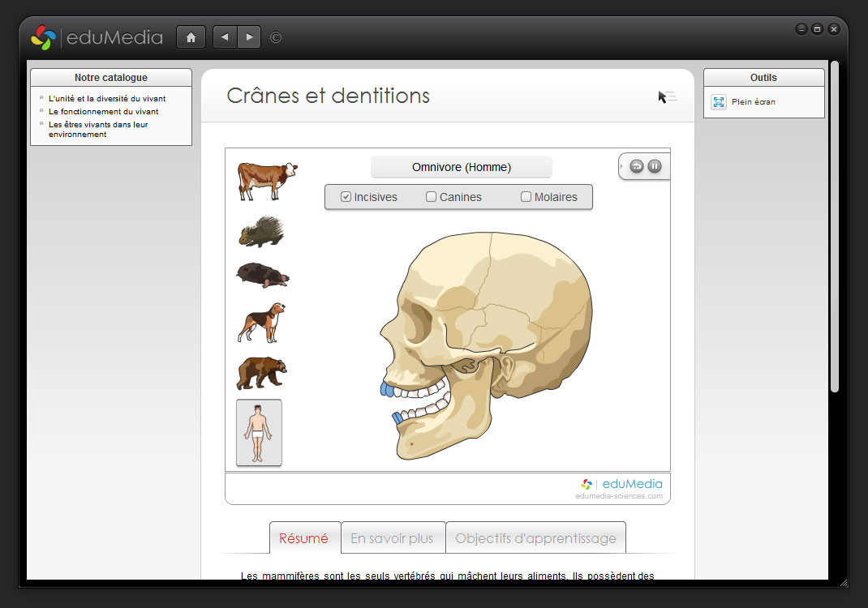Go back with the left arrow button
Viewport: 868px width, 608px height.
pyautogui.click(x=225, y=37)
